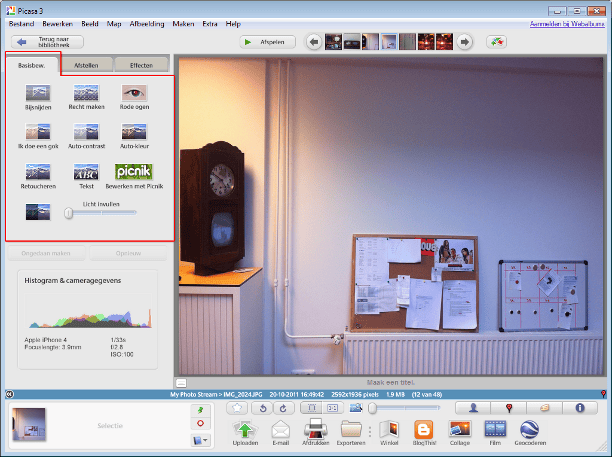612x457 pixels.
Task: Open the Winkel shop icon
Action: [389, 429]
